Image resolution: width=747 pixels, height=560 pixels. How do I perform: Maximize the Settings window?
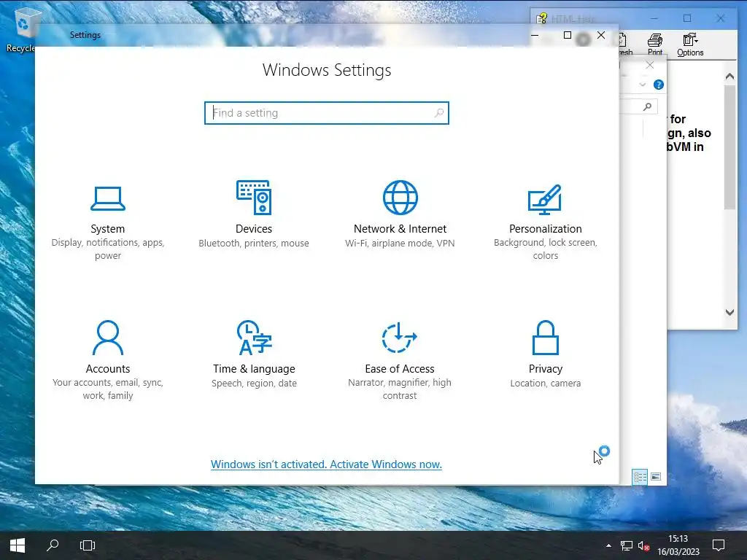568,35
